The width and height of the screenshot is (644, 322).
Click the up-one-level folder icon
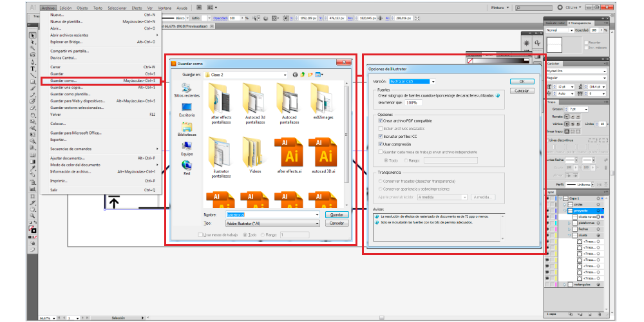[x=303, y=75]
